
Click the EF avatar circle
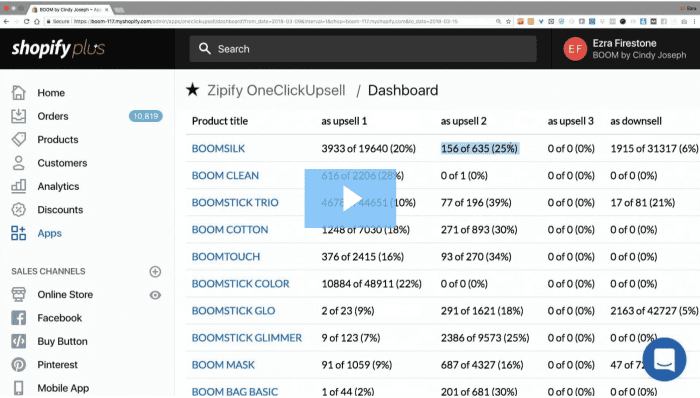coord(575,49)
